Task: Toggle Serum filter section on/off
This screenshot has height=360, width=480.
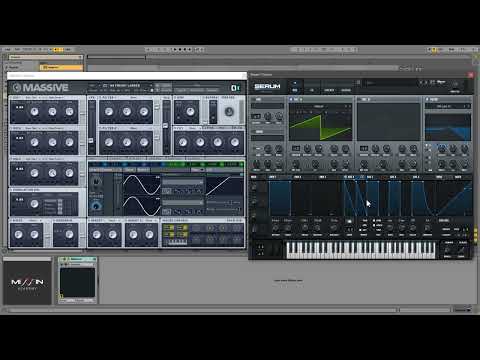Action: pos(427,99)
